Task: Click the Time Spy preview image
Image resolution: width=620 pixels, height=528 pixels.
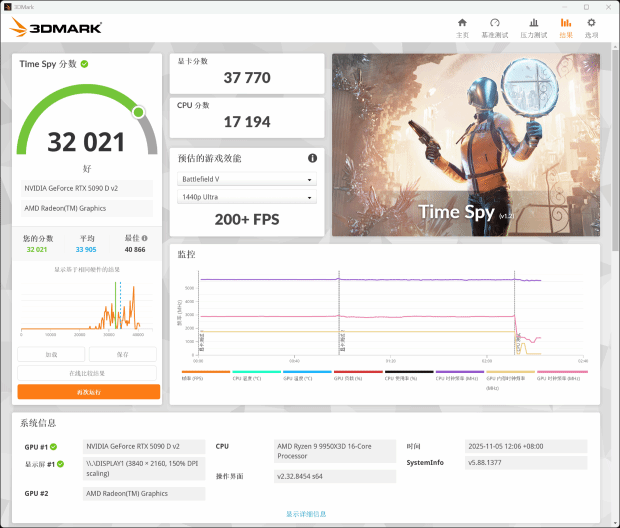Action: click(x=464, y=145)
